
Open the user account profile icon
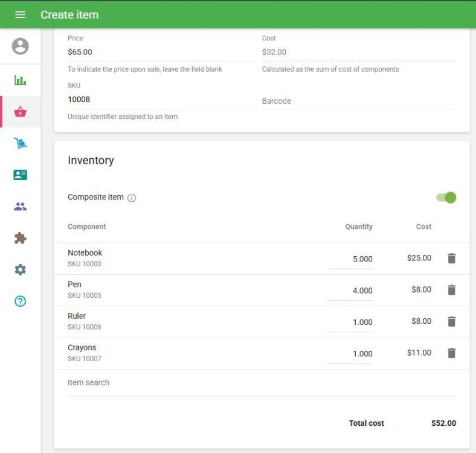(20, 47)
